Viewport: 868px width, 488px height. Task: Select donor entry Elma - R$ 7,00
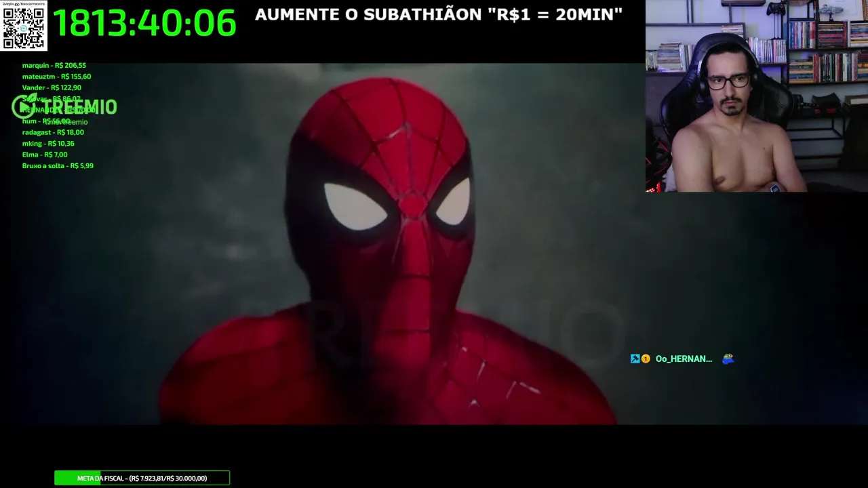45,155
